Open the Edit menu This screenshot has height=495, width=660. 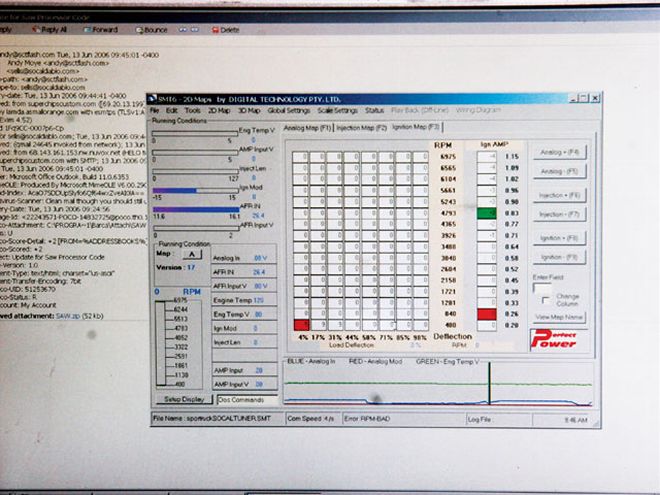point(171,110)
